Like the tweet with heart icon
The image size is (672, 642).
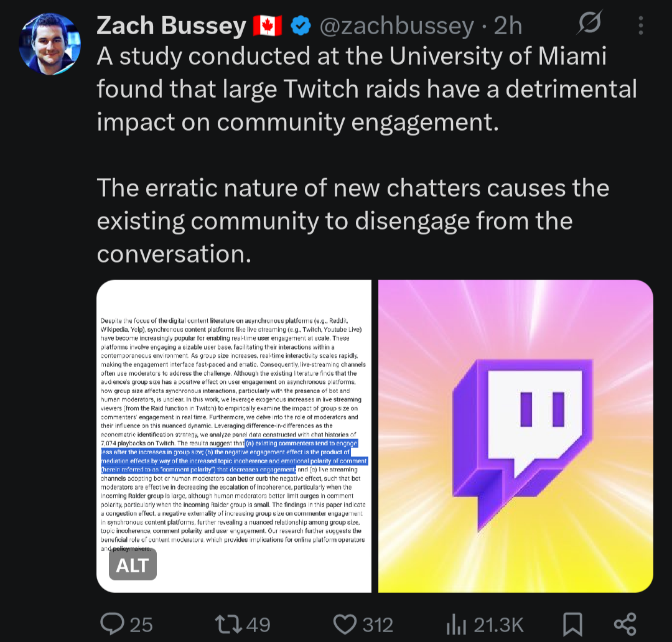[345, 624]
